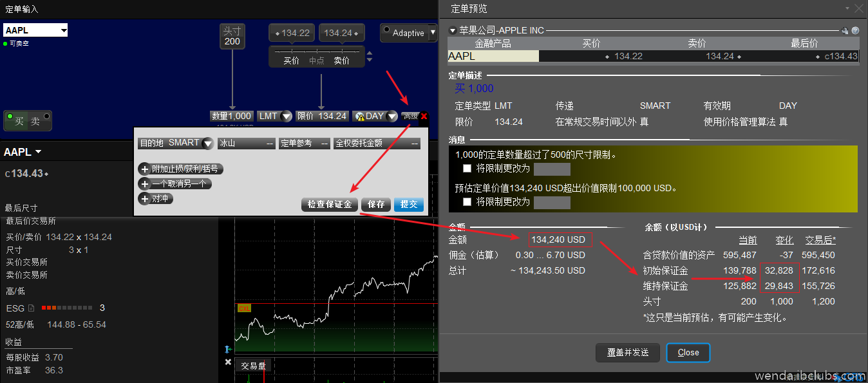Click the 限价 134.24 limit price field

[323, 117]
